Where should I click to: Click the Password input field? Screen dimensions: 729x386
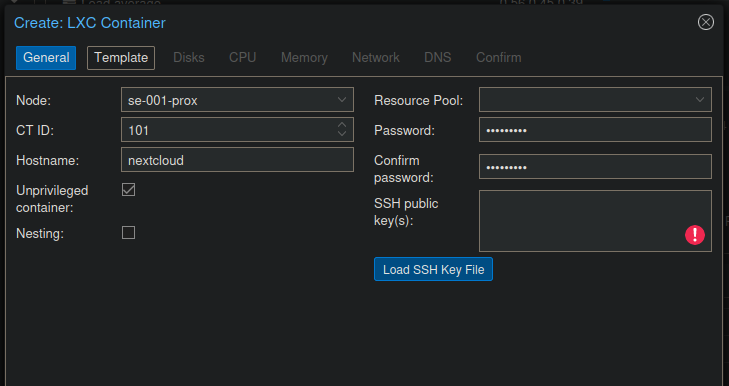coord(595,129)
